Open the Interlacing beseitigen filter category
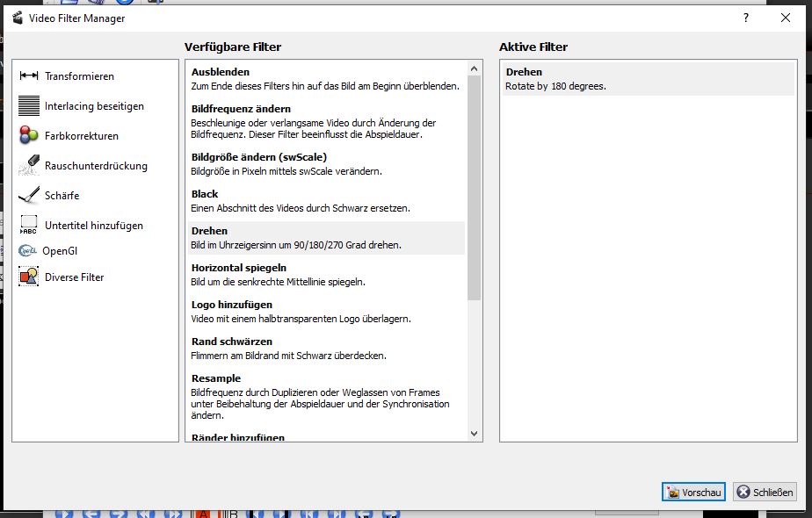Screen dimensions: 812x518 click(x=94, y=106)
